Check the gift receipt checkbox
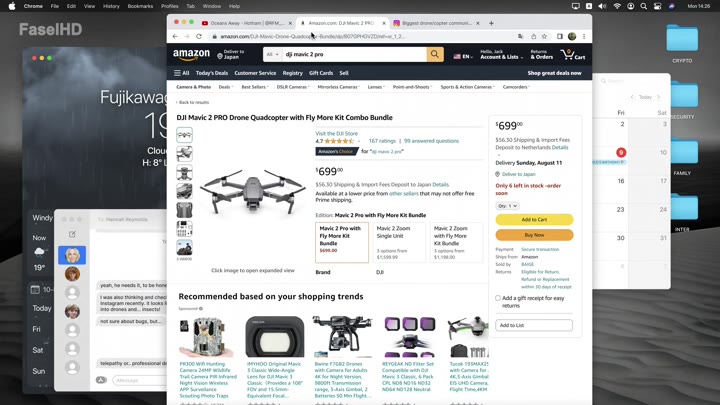The width and height of the screenshot is (720, 405). 498,298
